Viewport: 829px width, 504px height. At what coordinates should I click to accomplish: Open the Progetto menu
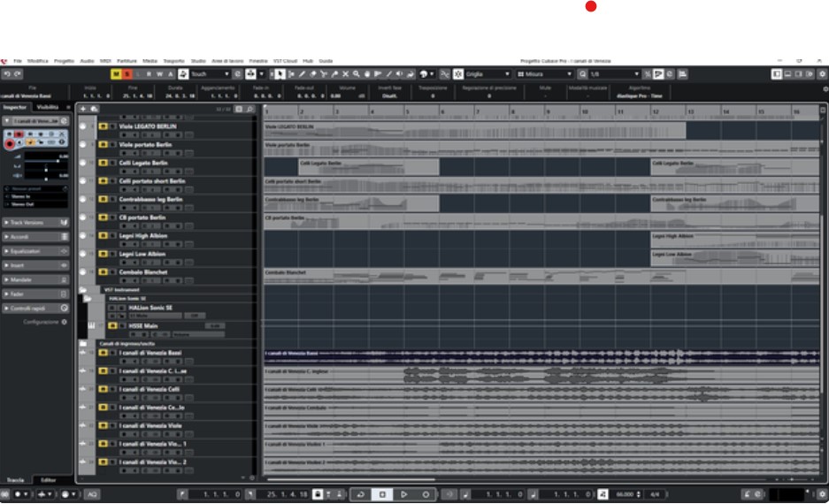click(64, 60)
